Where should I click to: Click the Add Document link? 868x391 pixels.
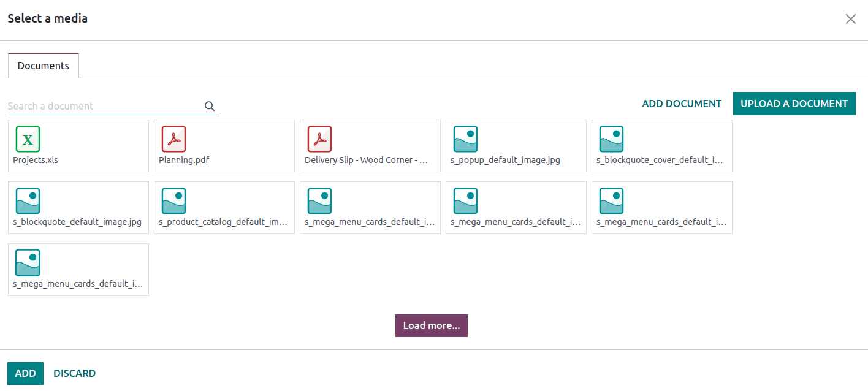click(682, 104)
